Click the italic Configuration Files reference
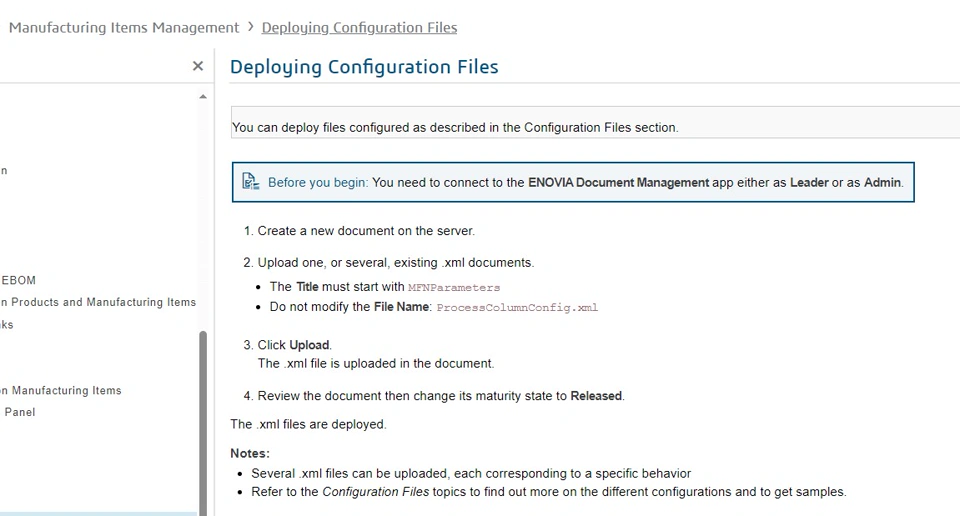 pos(376,492)
